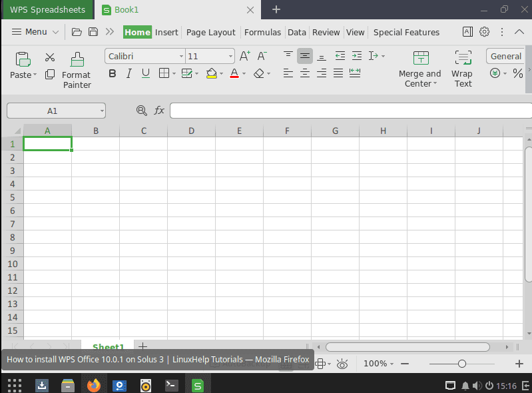Open a new document tab with plus

pos(276,9)
